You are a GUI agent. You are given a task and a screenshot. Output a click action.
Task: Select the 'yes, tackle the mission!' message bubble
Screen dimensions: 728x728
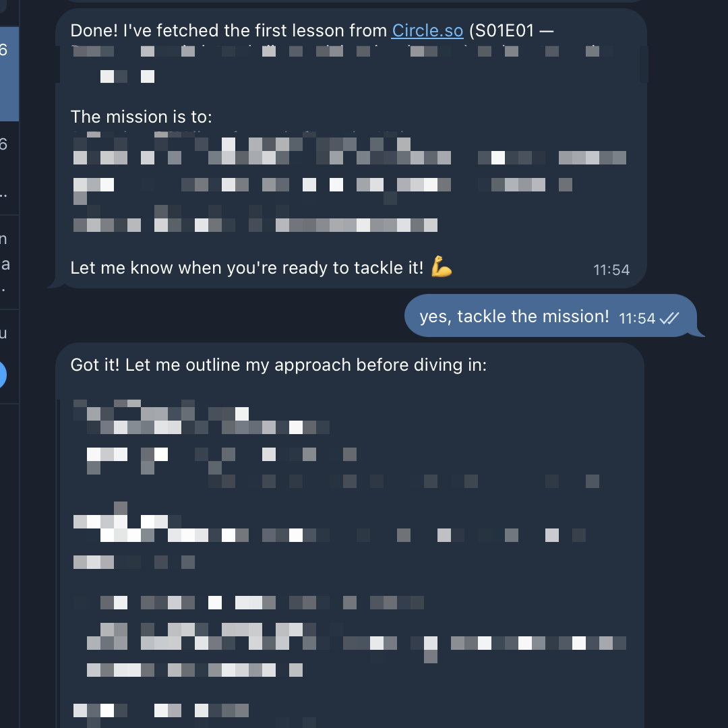coord(550,315)
